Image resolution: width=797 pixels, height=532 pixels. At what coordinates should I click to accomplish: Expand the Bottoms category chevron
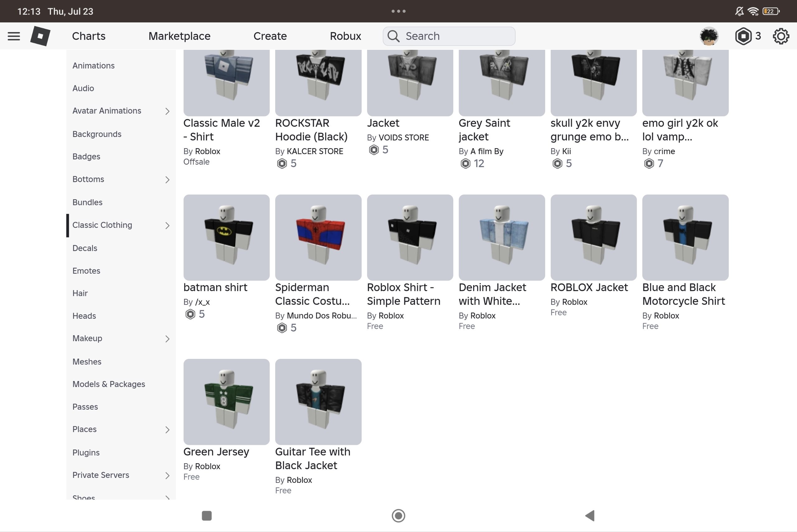coord(167,180)
